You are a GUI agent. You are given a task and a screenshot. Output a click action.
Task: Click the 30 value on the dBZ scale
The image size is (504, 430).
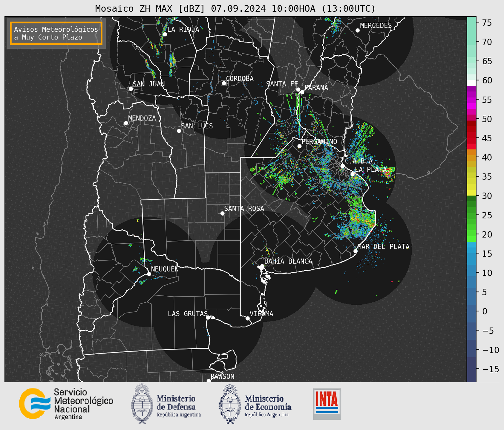(487, 196)
